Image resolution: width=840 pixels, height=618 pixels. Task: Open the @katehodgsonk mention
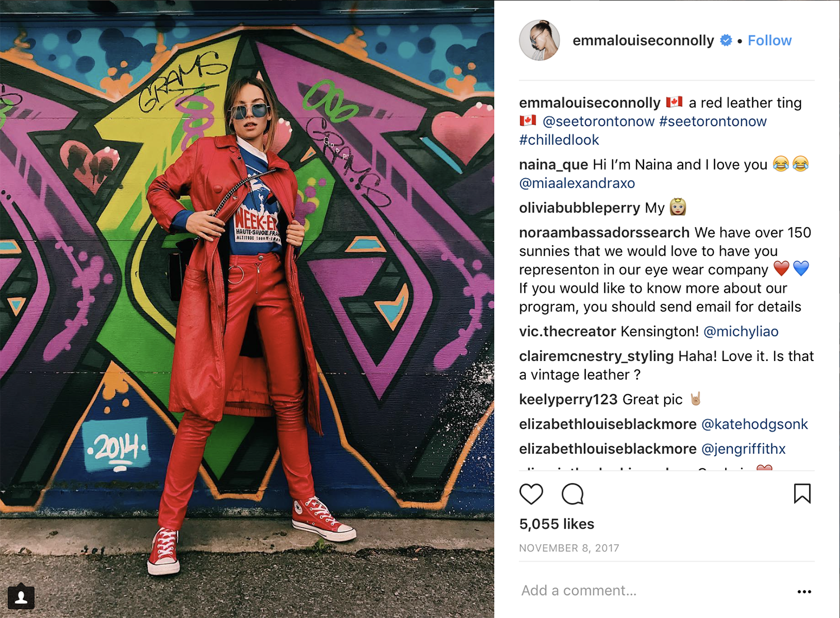pos(754,424)
